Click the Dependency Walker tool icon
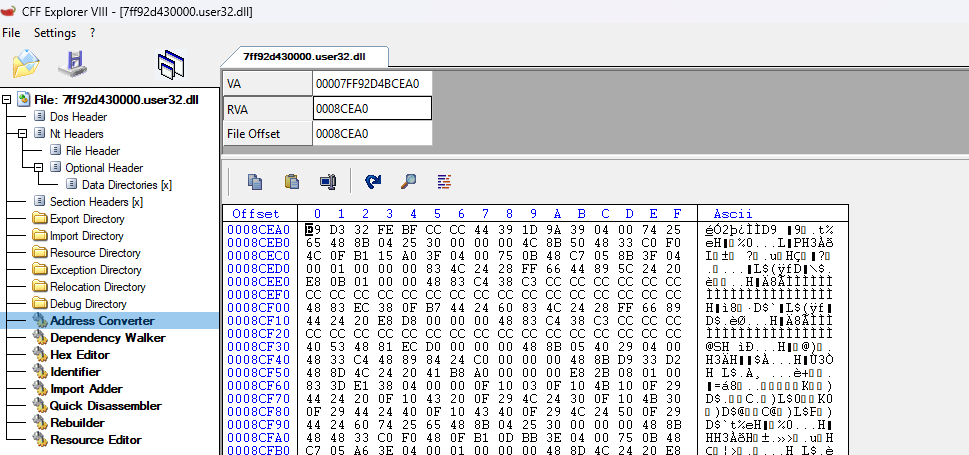Screen dimensions: 969x455 pos(40,338)
